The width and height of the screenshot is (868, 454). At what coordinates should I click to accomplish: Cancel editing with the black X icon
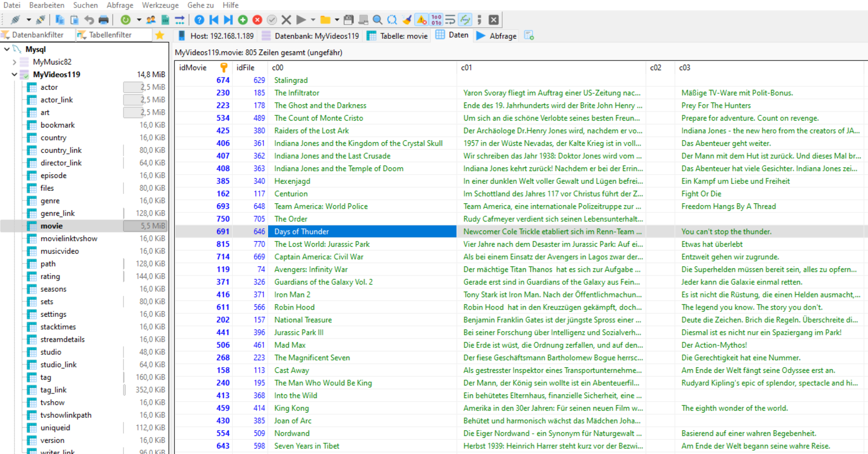coord(286,20)
